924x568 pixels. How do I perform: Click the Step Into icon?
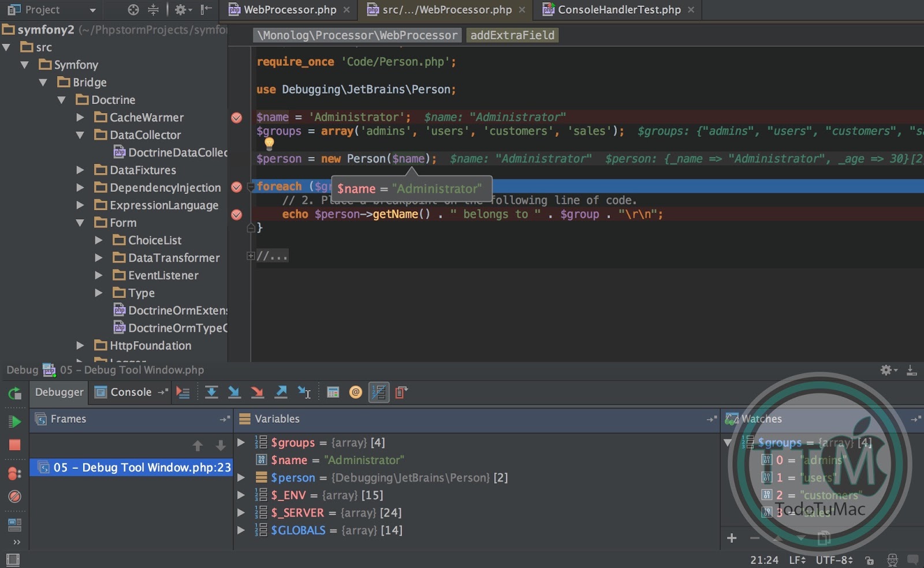[234, 393]
